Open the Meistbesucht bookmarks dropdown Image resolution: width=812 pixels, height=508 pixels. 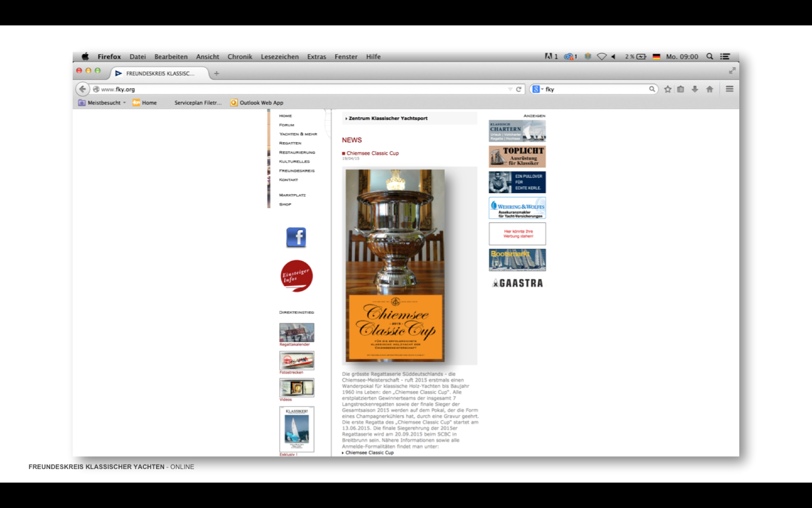[102, 102]
